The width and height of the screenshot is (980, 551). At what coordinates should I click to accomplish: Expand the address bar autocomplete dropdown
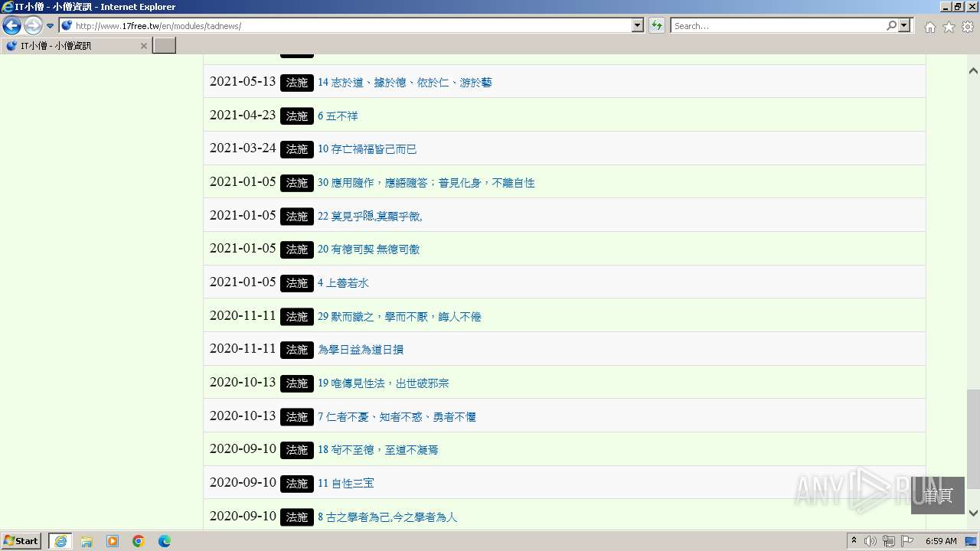coord(638,25)
